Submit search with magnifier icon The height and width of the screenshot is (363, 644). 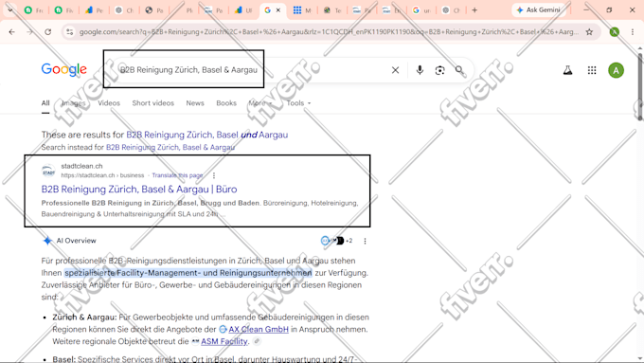coord(459,70)
